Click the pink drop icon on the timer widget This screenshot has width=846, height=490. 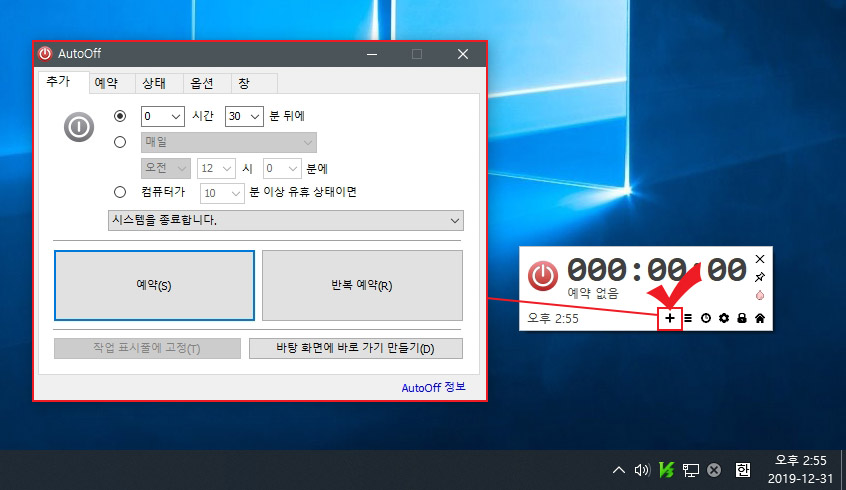pos(760,295)
